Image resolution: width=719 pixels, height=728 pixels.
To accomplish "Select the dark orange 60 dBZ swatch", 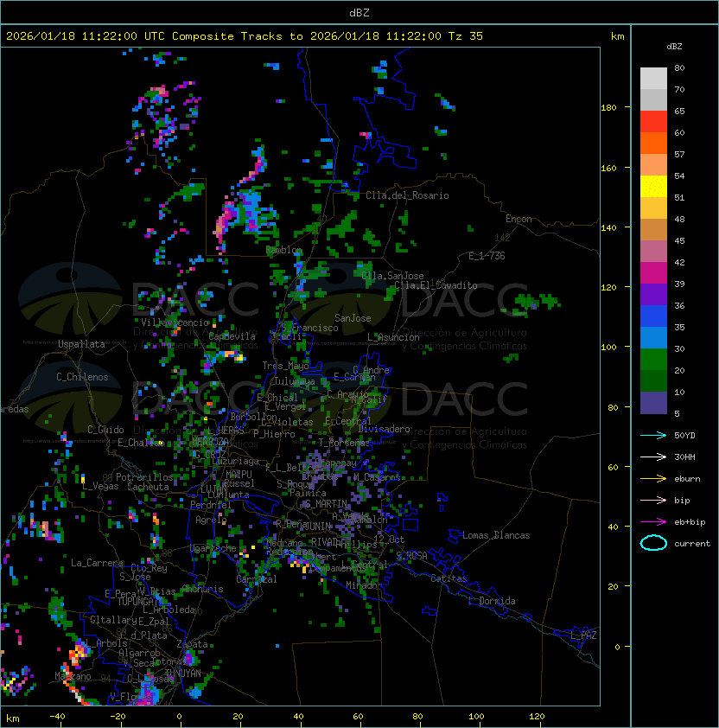I will (x=653, y=143).
